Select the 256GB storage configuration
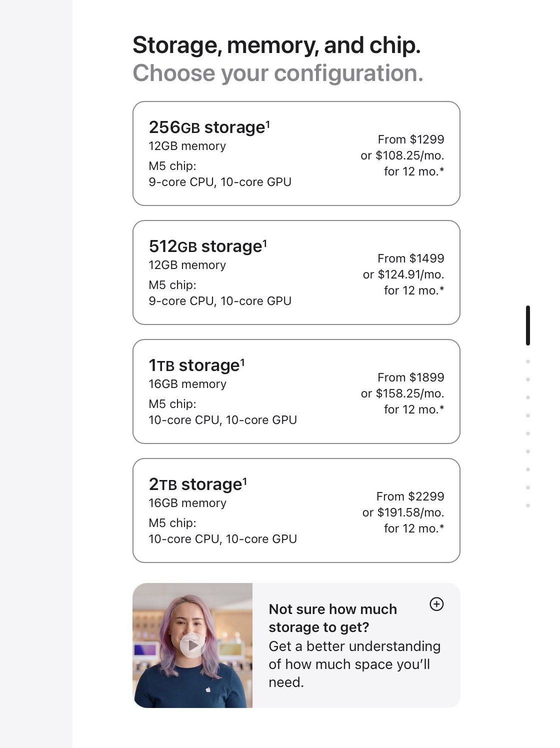 coord(296,153)
